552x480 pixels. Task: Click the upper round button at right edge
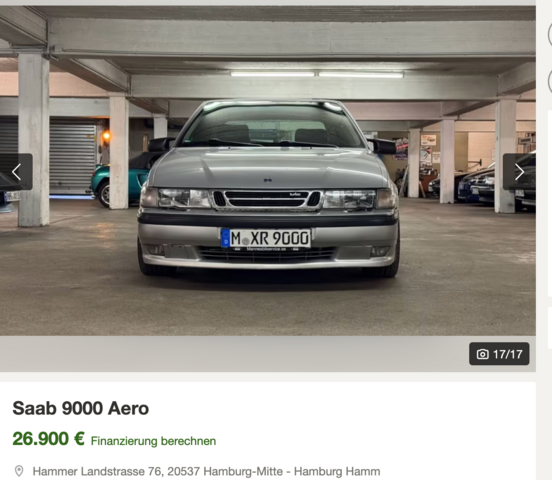coord(550,35)
